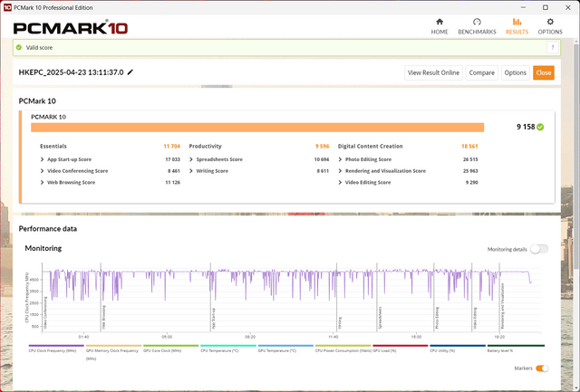Select CPU Power Consumption legend item
Image resolution: width=580 pixels, height=392 pixels.
click(343, 350)
